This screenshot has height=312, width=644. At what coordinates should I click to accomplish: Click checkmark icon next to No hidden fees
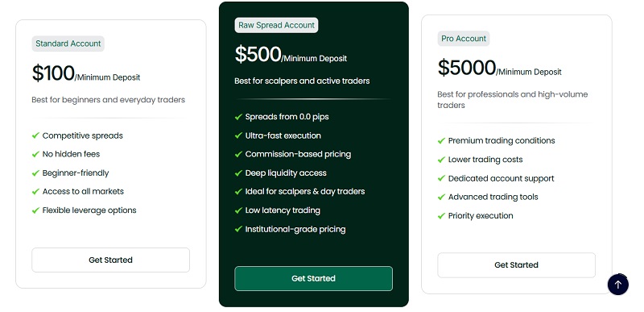(35, 154)
